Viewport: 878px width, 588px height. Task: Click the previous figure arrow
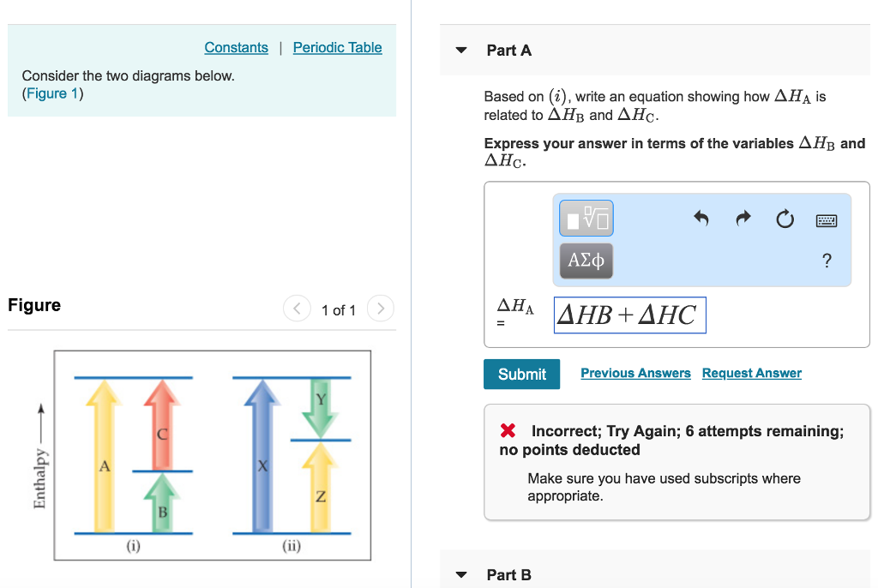297,309
